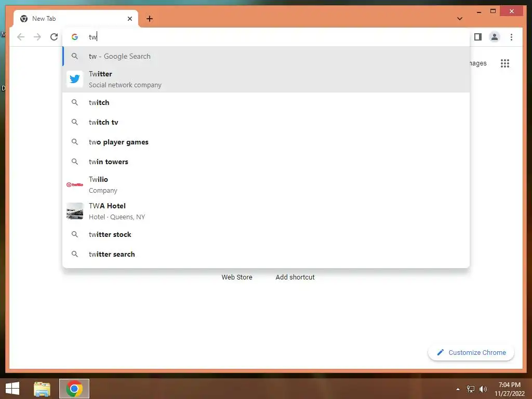Click search icon beside 'twin towers'
The width and height of the screenshot is (532, 399).
75,162
